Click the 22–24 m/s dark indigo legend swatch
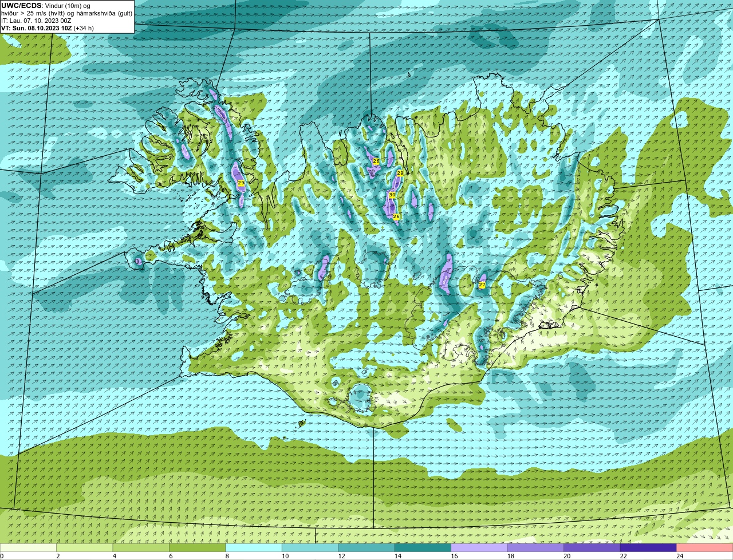 (x=649, y=547)
